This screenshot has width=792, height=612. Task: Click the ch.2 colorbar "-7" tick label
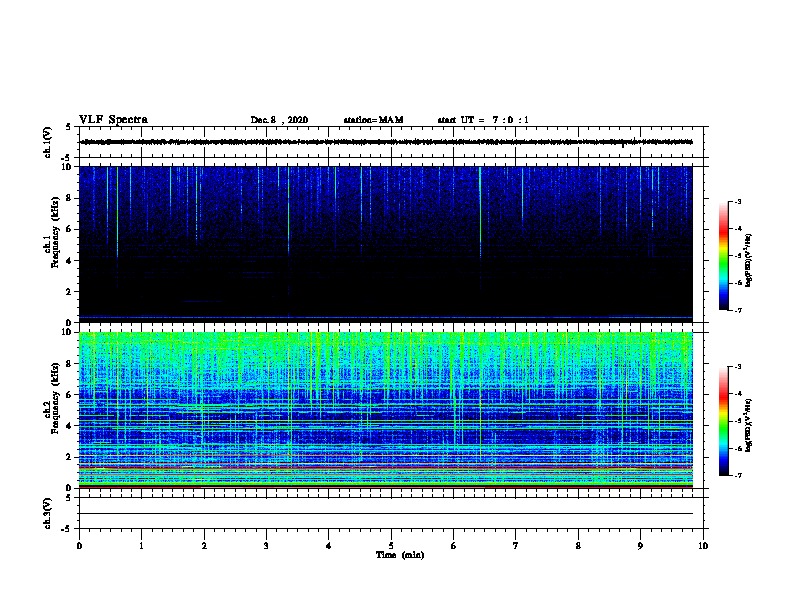737,475
